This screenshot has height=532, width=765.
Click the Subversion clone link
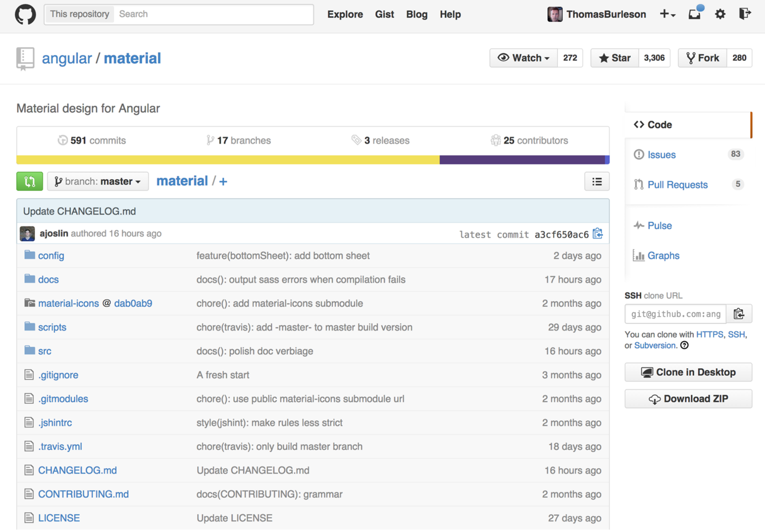[655, 345]
